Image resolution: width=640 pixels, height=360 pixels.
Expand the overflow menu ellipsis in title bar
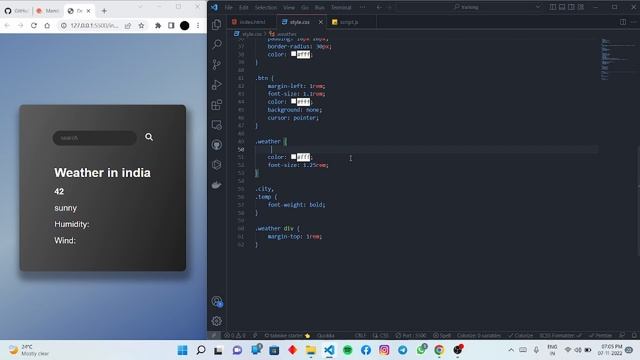[362, 7]
